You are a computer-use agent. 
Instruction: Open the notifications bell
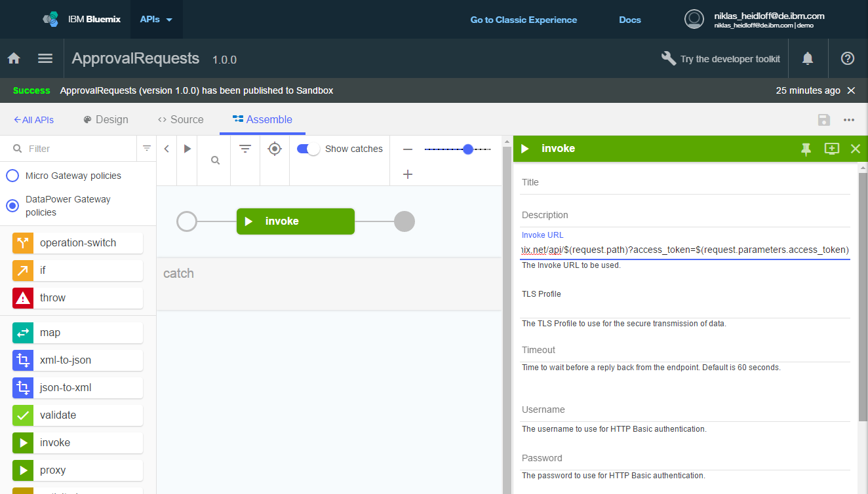[808, 58]
